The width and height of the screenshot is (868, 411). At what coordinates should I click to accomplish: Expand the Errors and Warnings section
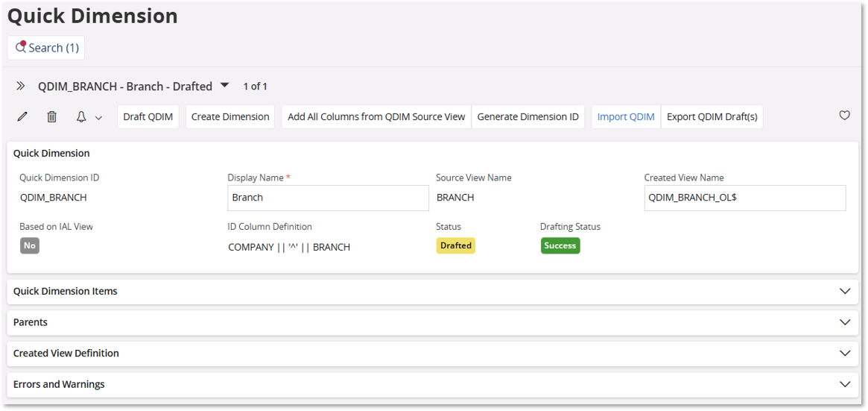point(432,384)
